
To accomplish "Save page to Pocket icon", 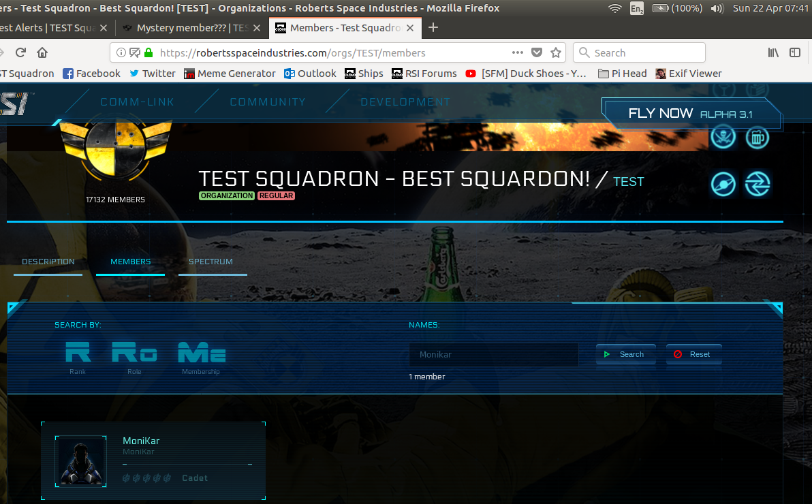I will coord(537,52).
